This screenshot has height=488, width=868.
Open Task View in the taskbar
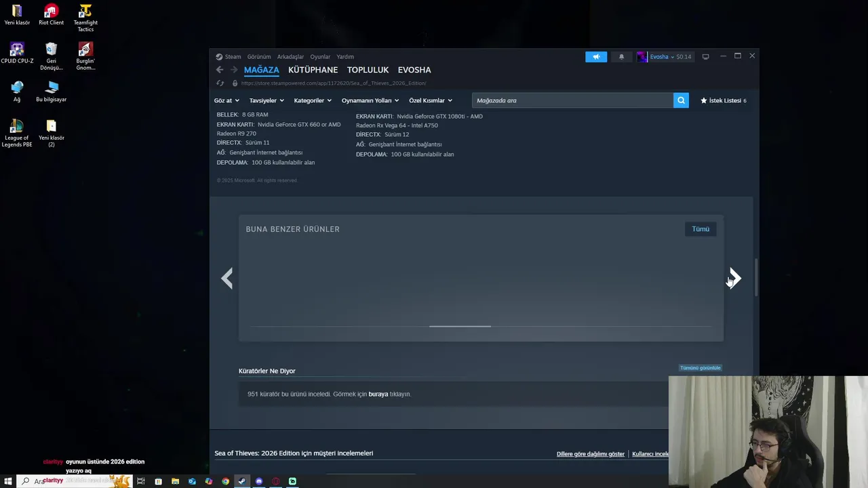click(x=141, y=481)
